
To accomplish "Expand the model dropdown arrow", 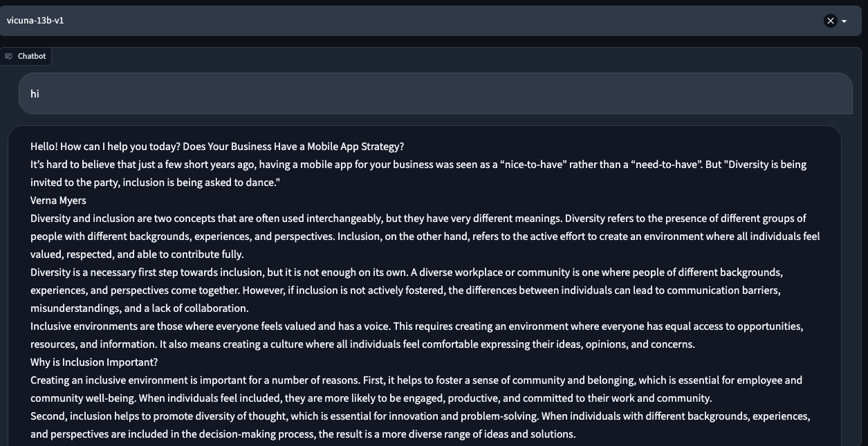I will 844,21.
